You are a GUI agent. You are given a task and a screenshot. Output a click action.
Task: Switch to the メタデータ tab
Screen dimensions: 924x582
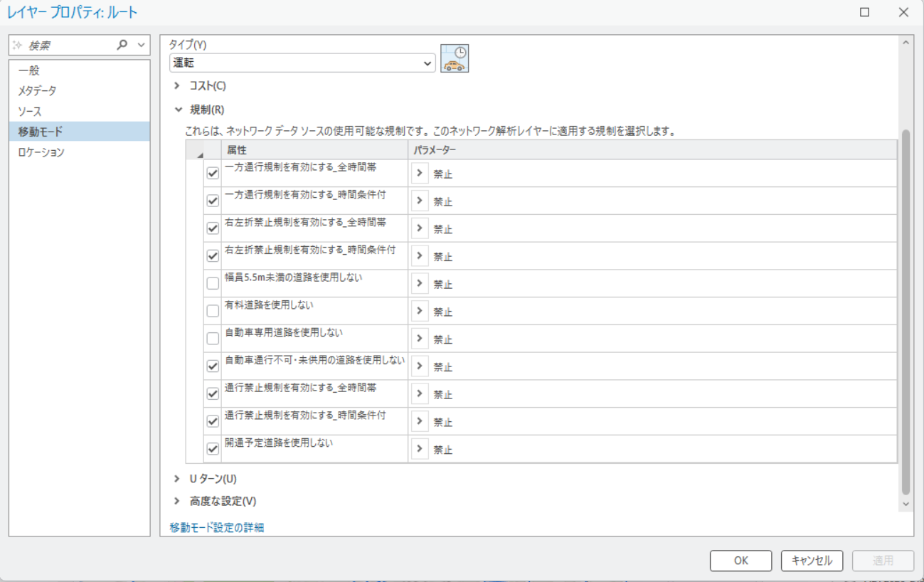(37, 91)
